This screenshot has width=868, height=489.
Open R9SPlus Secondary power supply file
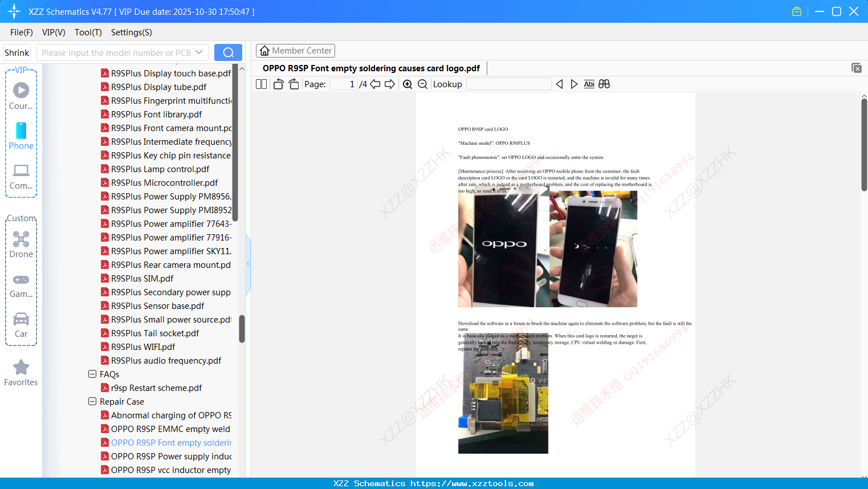click(171, 292)
